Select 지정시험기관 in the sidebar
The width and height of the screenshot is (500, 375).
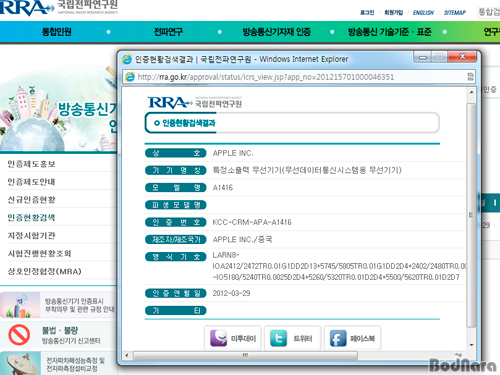tap(31, 236)
